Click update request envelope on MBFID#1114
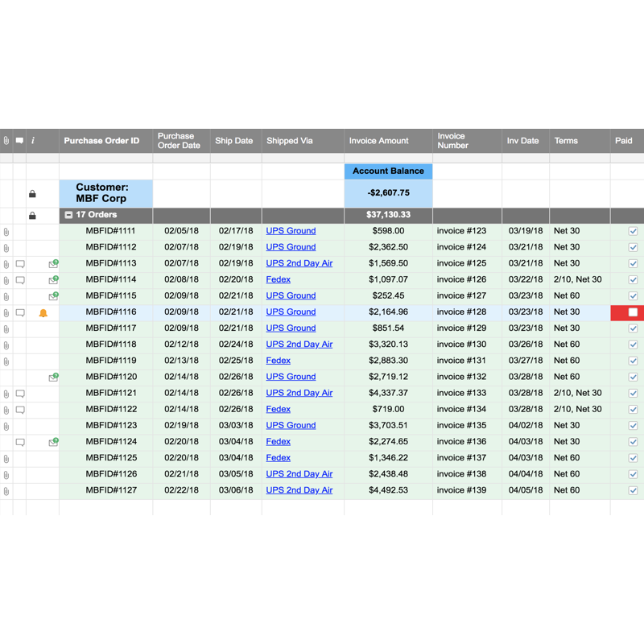644x644 pixels. [53, 279]
